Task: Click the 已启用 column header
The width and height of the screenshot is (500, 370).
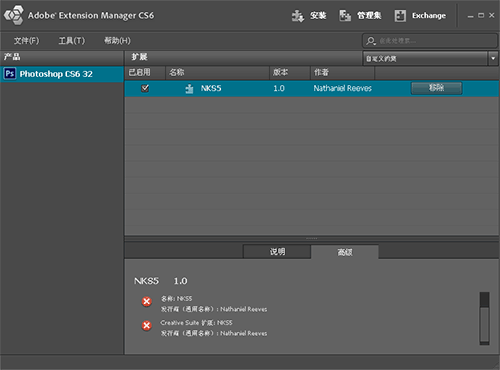Action: pos(145,72)
